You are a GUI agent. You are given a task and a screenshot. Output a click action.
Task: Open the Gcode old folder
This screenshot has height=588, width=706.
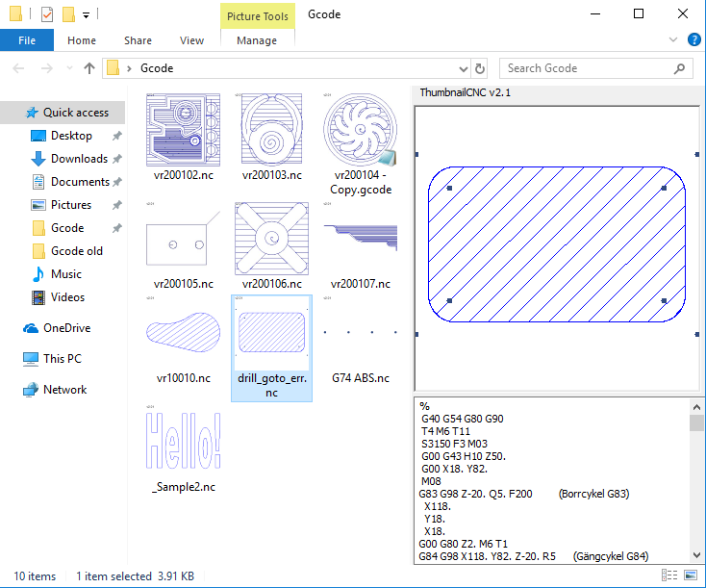(77, 250)
